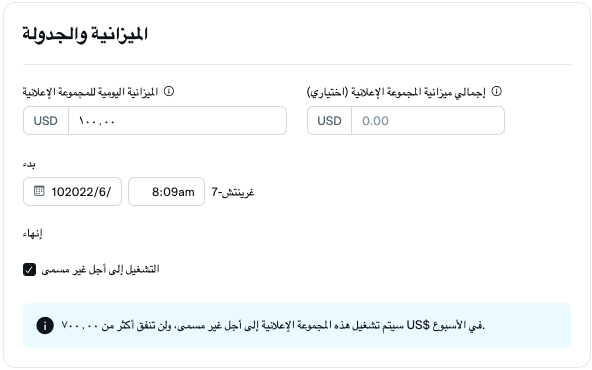Screen dimensions: 592x370
Task: Open the start time field showing 8:09am
Action: [166, 192]
